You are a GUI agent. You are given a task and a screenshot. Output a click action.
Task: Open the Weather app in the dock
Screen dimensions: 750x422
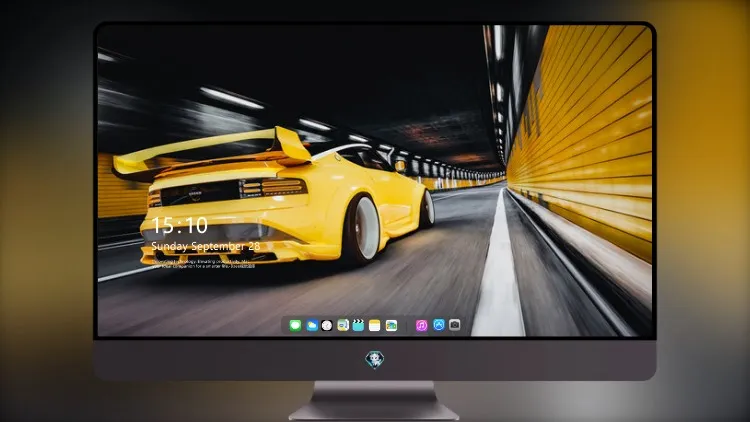point(312,325)
